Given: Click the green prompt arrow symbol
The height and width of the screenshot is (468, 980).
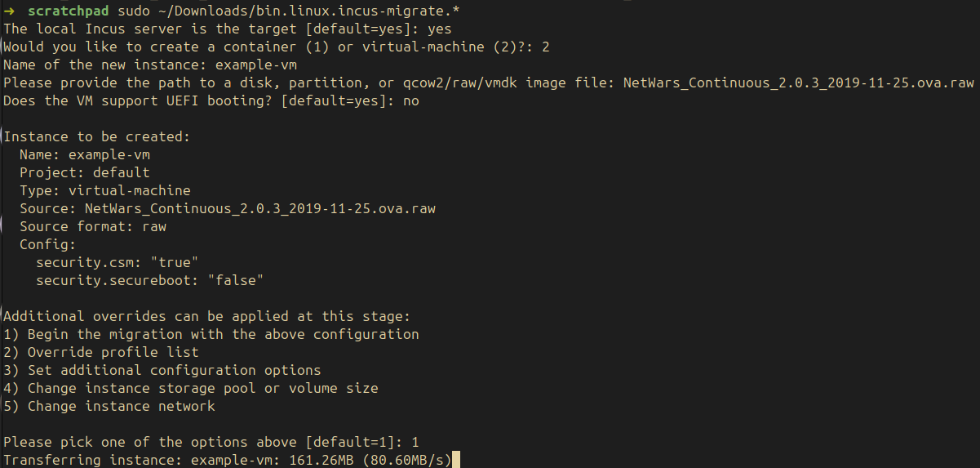Looking at the screenshot, I should 9,11.
